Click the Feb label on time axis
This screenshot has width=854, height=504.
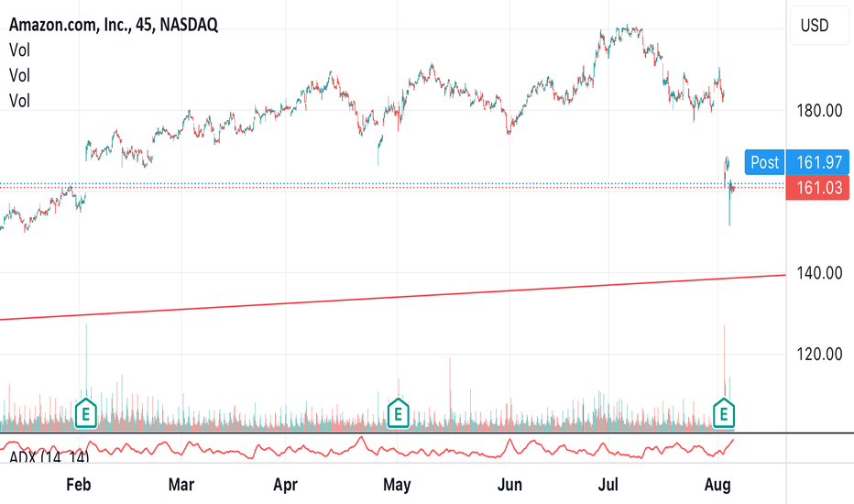coord(79,485)
